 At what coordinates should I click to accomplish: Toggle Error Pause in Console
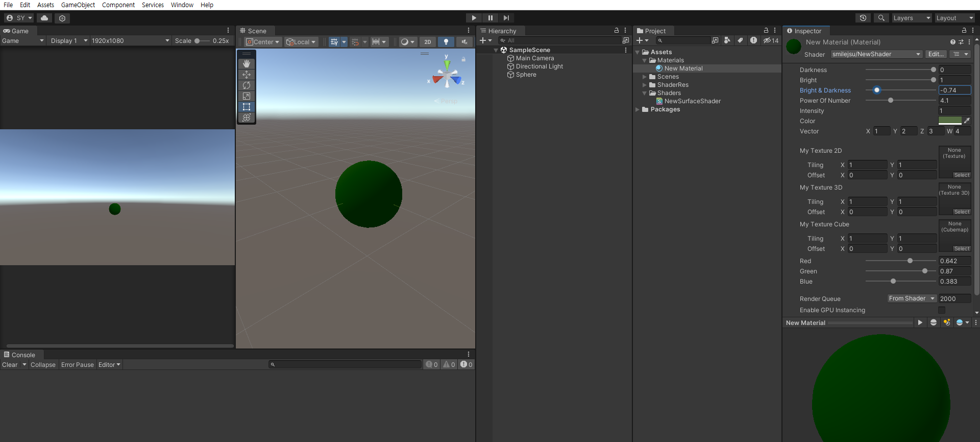(x=78, y=364)
